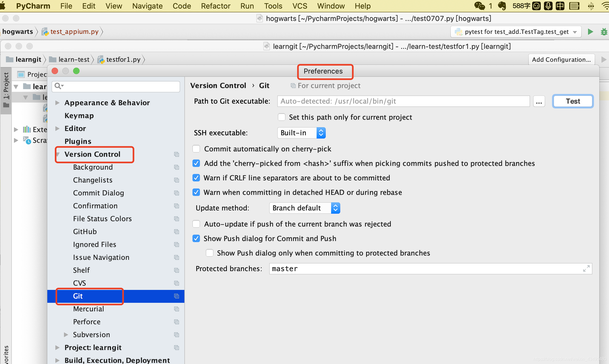This screenshot has height=364, width=609.
Task: Expand the Project: learngit settings group
Action: click(57, 348)
